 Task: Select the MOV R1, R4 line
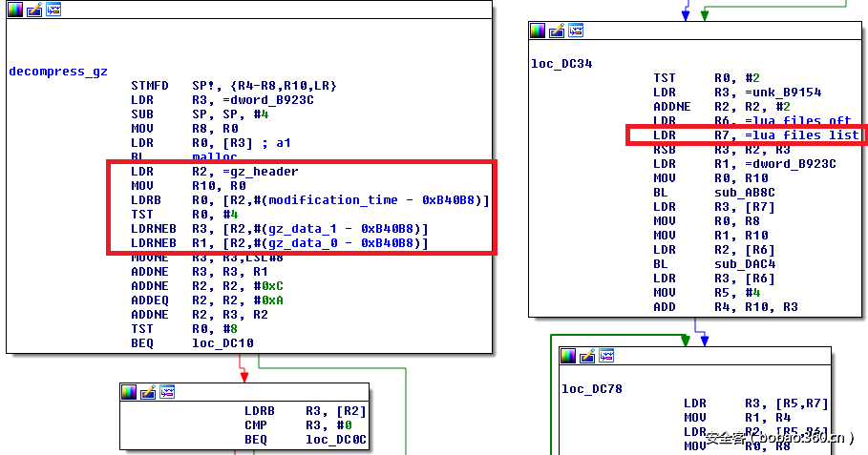click(737, 418)
